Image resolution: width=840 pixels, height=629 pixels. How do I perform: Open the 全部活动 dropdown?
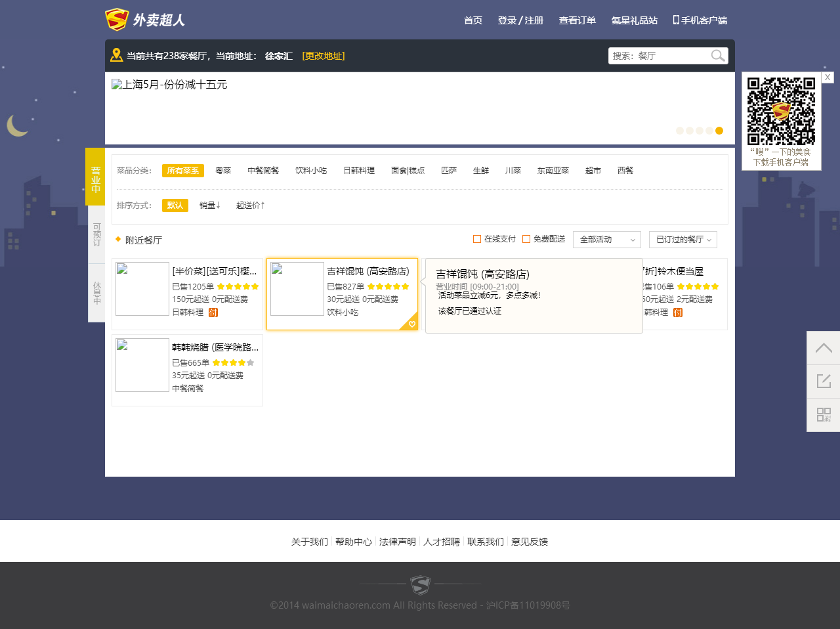606,240
